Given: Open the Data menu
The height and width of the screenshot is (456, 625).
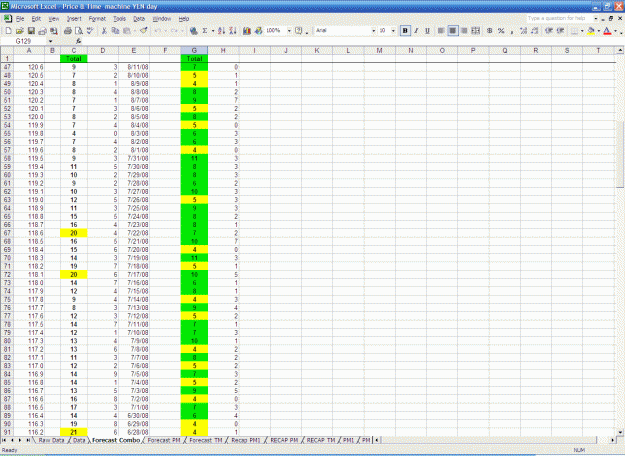Looking at the screenshot, I should coord(139,19).
